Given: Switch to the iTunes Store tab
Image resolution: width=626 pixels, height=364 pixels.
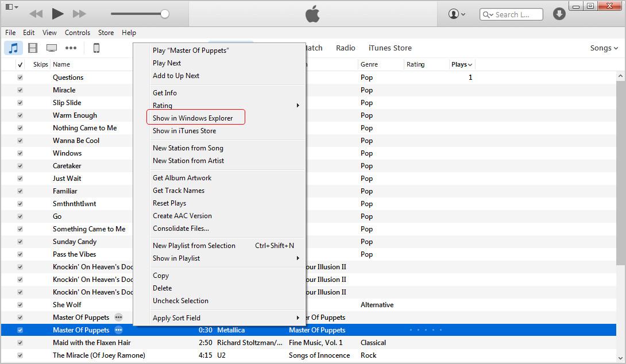Looking at the screenshot, I should pyautogui.click(x=390, y=48).
